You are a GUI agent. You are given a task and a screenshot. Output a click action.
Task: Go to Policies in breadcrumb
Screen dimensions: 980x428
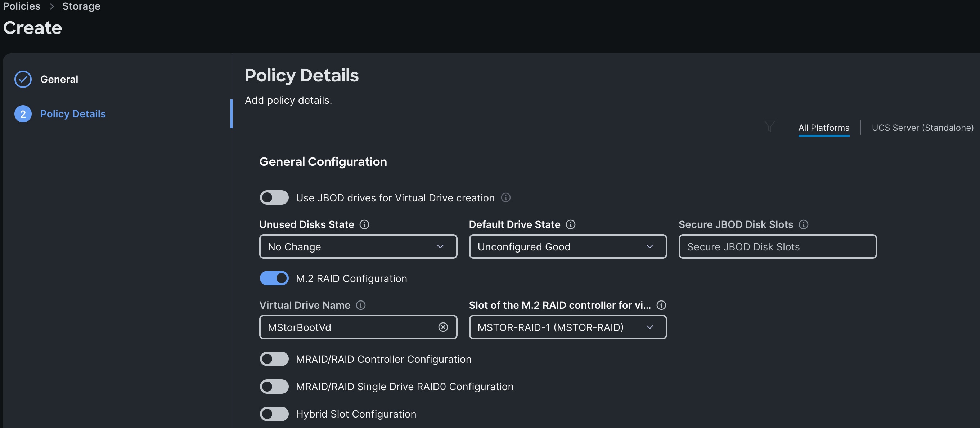point(22,6)
